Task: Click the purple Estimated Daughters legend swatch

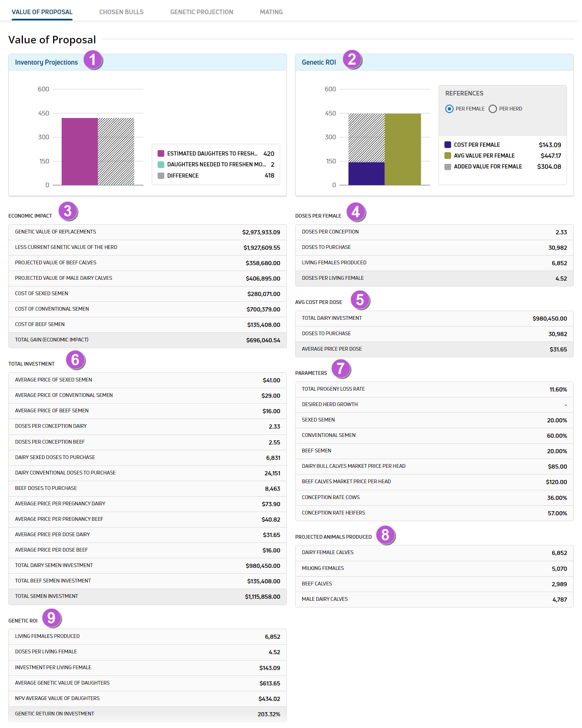Action: [x=161, y=153]
